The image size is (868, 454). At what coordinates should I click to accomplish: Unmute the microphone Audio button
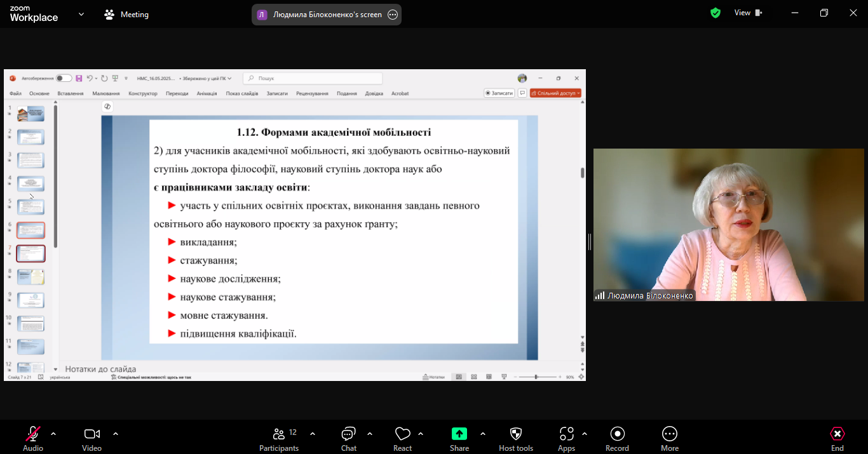pyautogui.click(x=33, y=437)
